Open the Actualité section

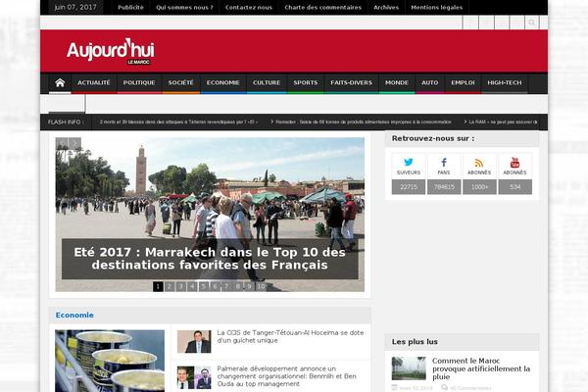(94, 82)
